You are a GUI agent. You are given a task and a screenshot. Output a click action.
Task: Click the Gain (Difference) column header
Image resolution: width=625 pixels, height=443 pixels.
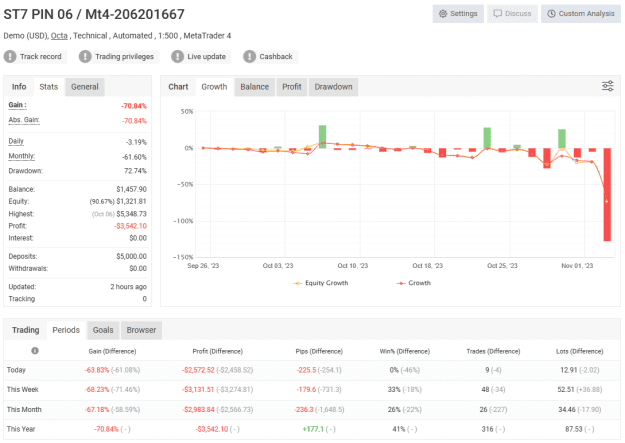pyautogui.click(x=112, y=351)
